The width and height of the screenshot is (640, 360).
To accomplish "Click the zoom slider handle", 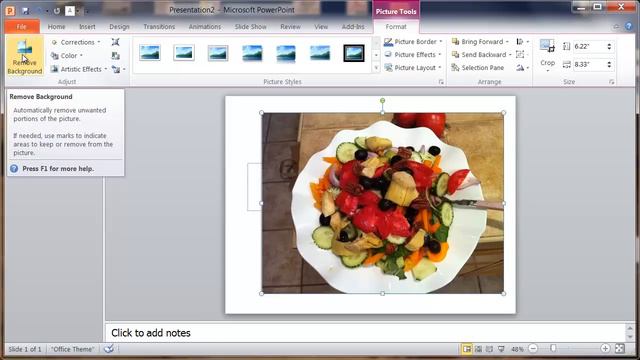I will (x=553, y=349).
